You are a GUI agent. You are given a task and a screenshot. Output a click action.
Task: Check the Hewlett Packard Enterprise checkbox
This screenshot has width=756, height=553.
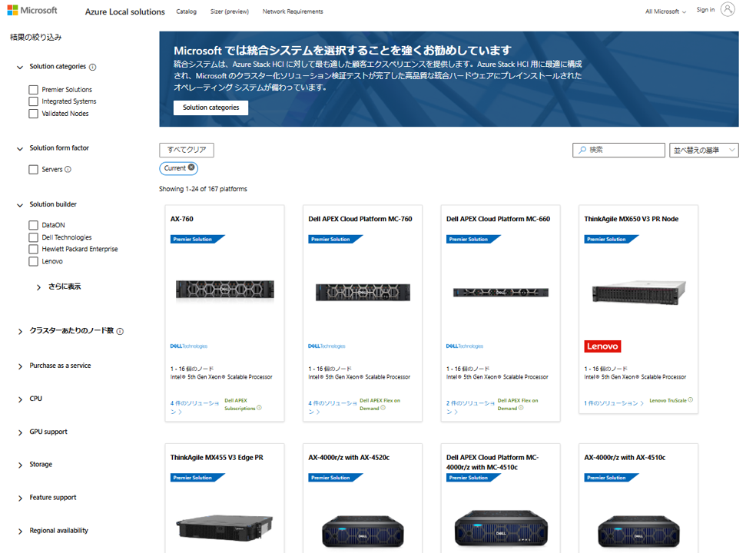click(x=33, y=250)
